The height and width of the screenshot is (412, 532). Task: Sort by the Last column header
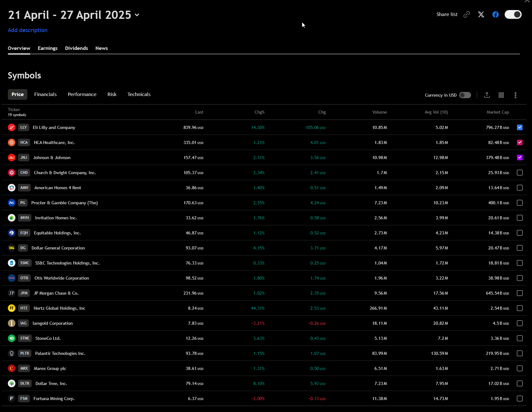click(x=199, y=112)
